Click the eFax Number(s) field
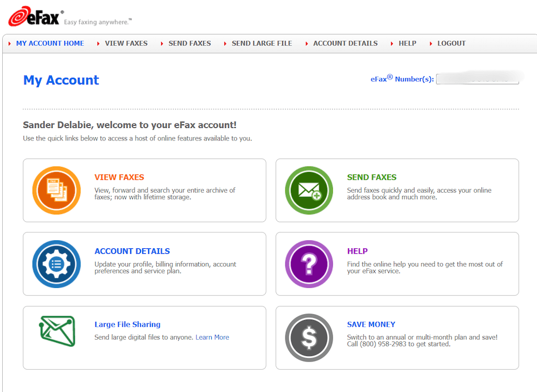537x392 pixels. tap(478, 79)
